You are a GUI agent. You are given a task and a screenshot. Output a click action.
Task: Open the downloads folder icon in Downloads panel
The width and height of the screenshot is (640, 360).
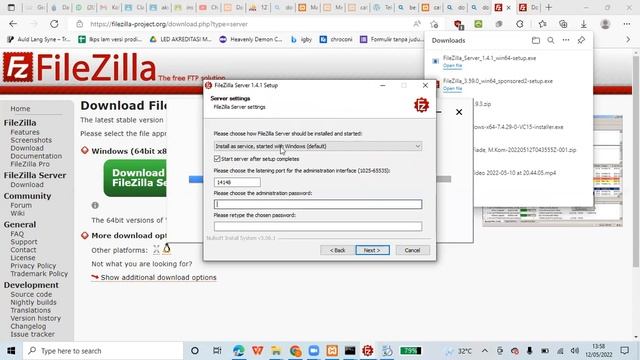point(536,40)
